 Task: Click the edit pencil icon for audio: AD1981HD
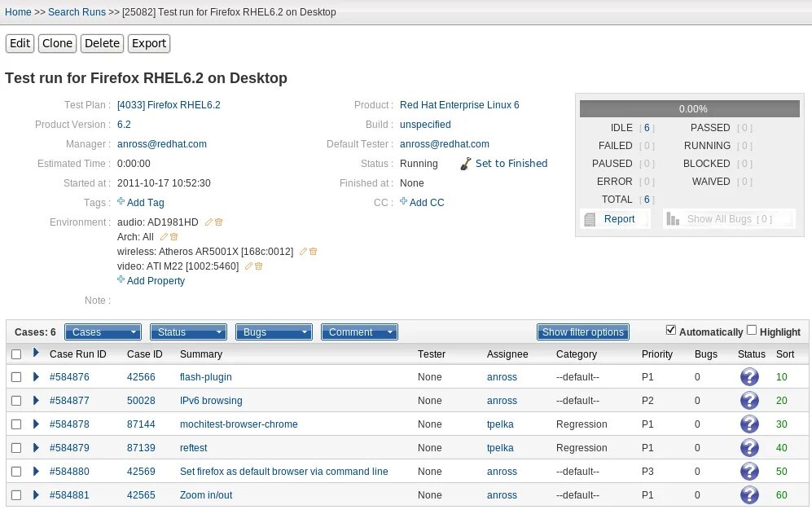tap(208, 222)
